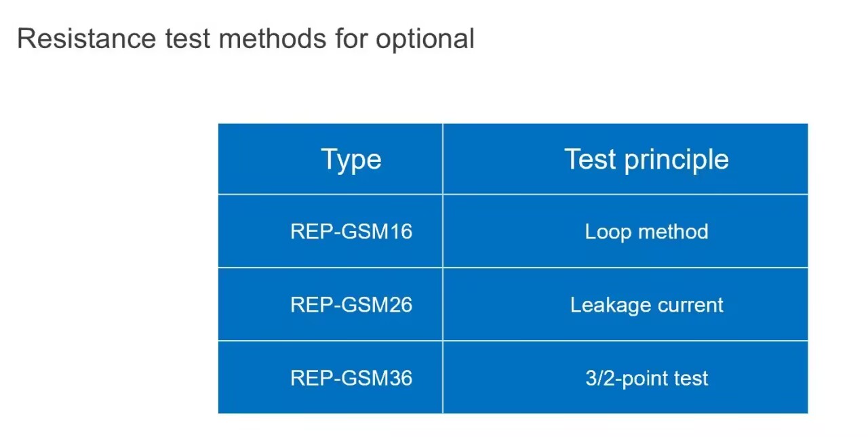Select the REP-GSM36 table cell
This screenshot has height=437, width=868.
pyautogui.click(x=330, y=377)
